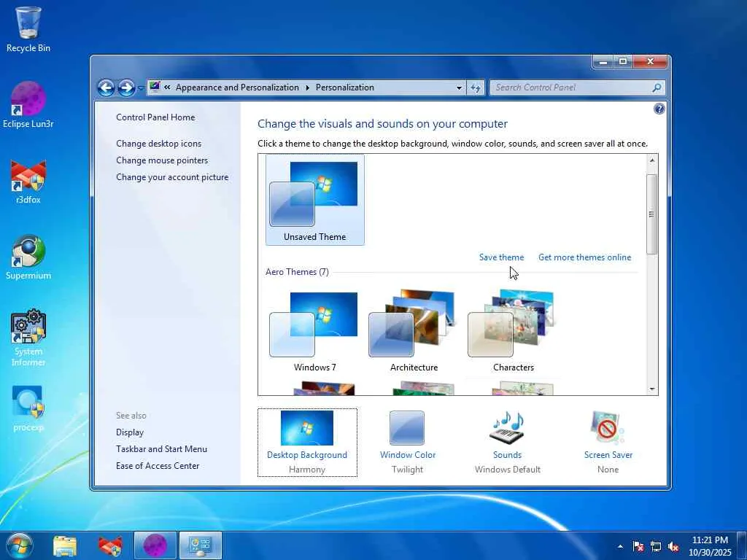Click the Show desktop strip after the clock

[742, 545]
